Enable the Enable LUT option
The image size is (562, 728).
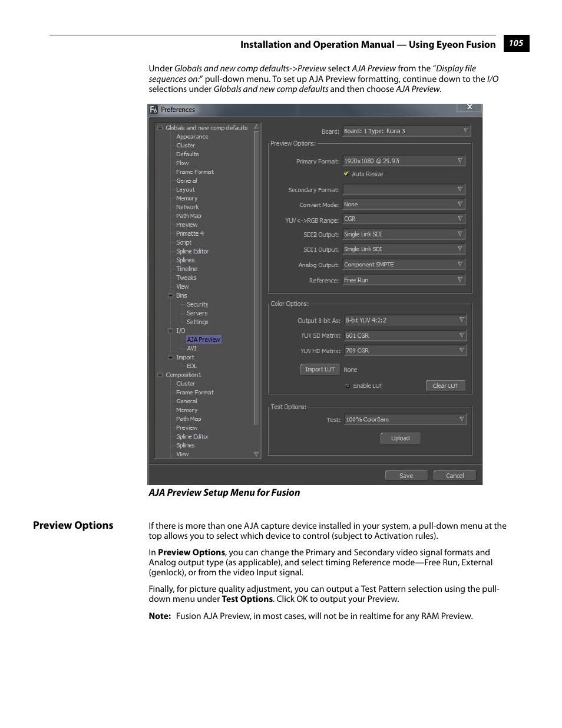[x=347, y=386]
